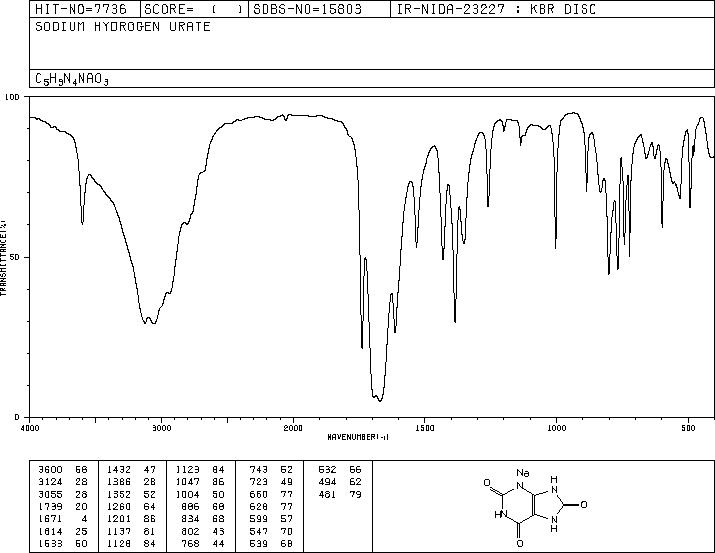Select peak table entry 802

191,531
